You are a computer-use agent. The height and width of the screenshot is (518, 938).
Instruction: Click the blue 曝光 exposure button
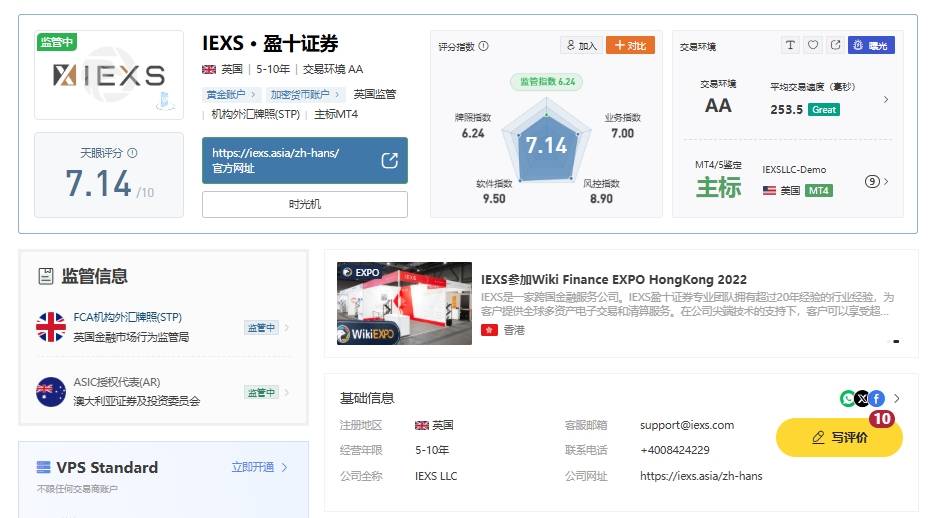click(871, 45)
